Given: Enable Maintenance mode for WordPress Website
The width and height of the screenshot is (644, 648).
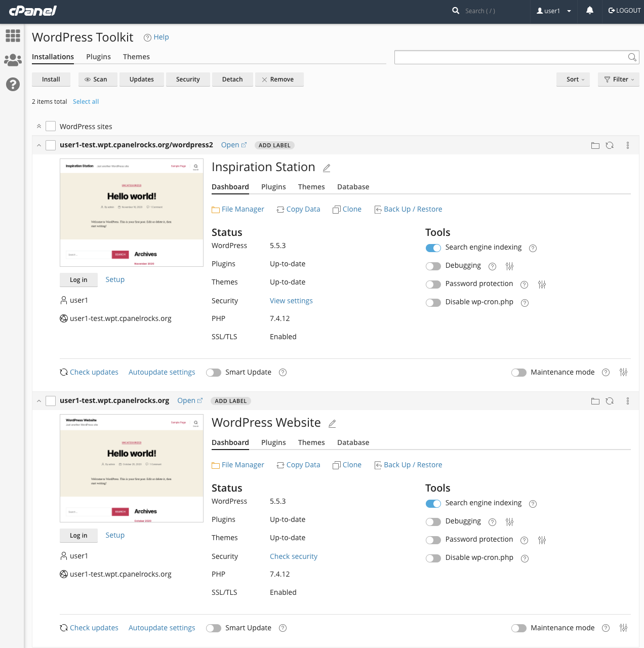Looking at the screenshot, I should pos(518,628).
